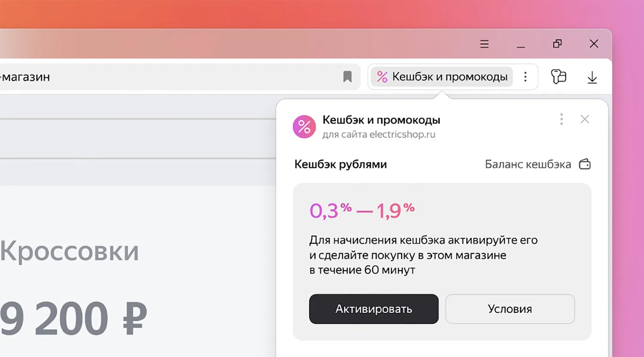Click the "Кешбэк и промокоды" toolbar button
The width and height of the screenshot is (644, 357).
tap(449, 77)
